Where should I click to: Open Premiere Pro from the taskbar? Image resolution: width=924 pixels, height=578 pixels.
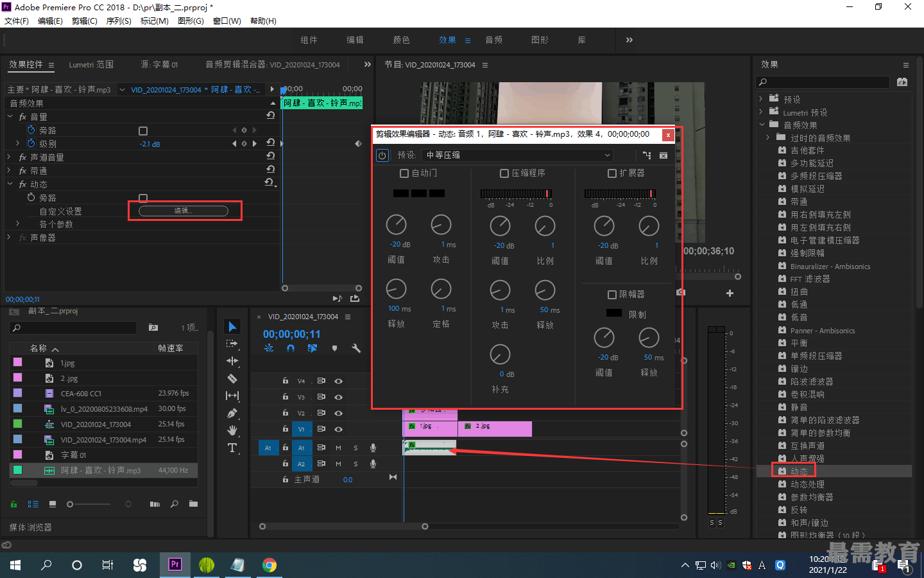[175, 565]
